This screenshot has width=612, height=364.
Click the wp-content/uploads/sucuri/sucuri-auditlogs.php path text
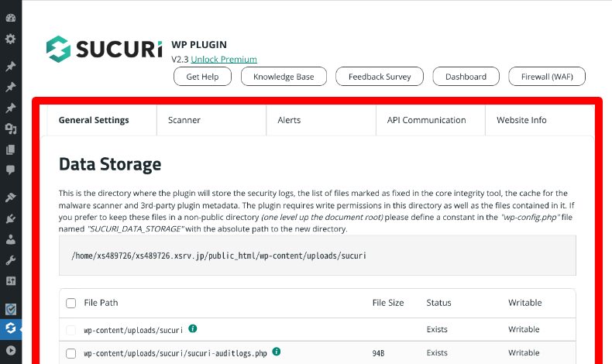tap(175, 353)
